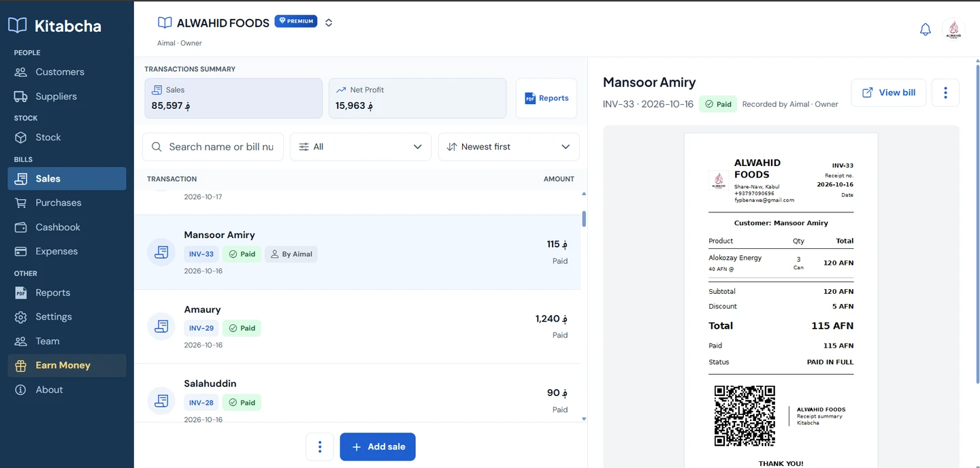
Task: Open Settings in the sidebar
Action: tap(67, 317)
